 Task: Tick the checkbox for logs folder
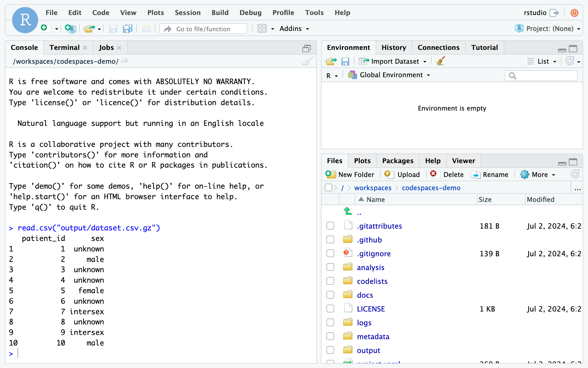coord(330,322)
